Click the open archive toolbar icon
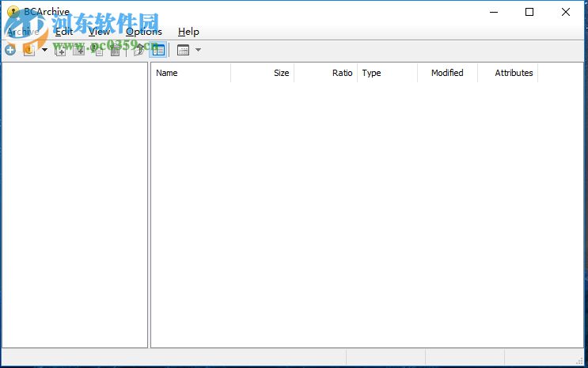 (x=29, y=50)
